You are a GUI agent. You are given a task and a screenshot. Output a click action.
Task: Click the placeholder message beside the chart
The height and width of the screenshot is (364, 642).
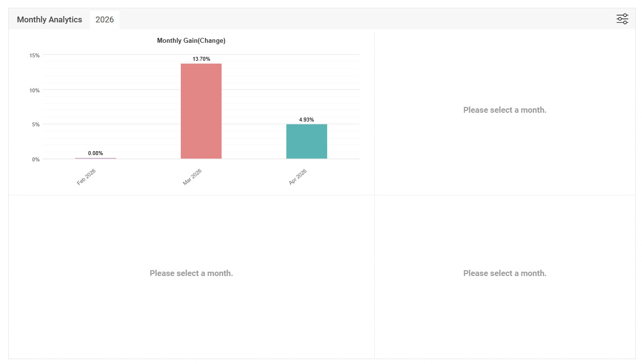click(x=505, y=110)
